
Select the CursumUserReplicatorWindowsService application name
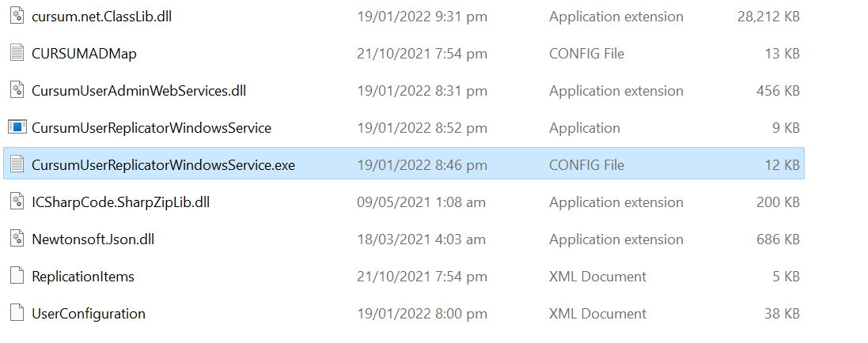tap(152, 128)
